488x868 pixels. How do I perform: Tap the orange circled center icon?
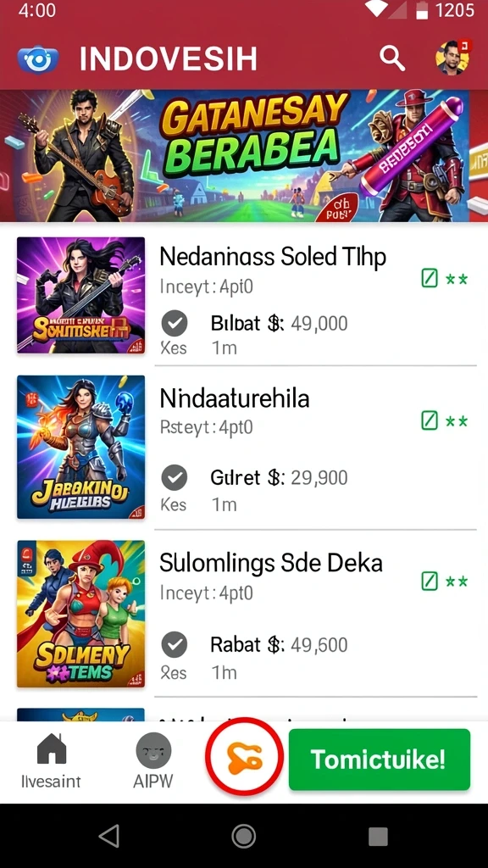[244, 757]
